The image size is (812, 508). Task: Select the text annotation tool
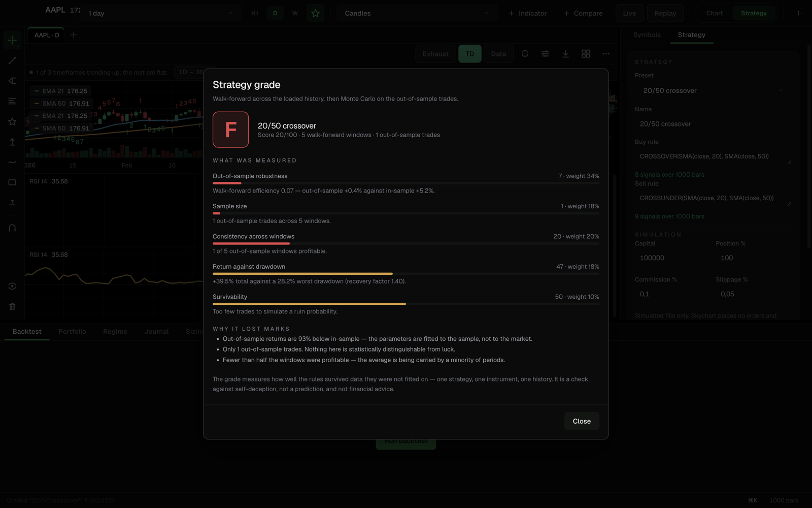[12, 203]
